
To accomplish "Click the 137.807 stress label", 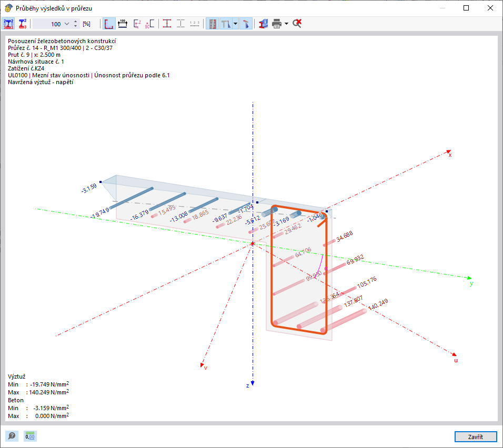I will tap(353, 301).
